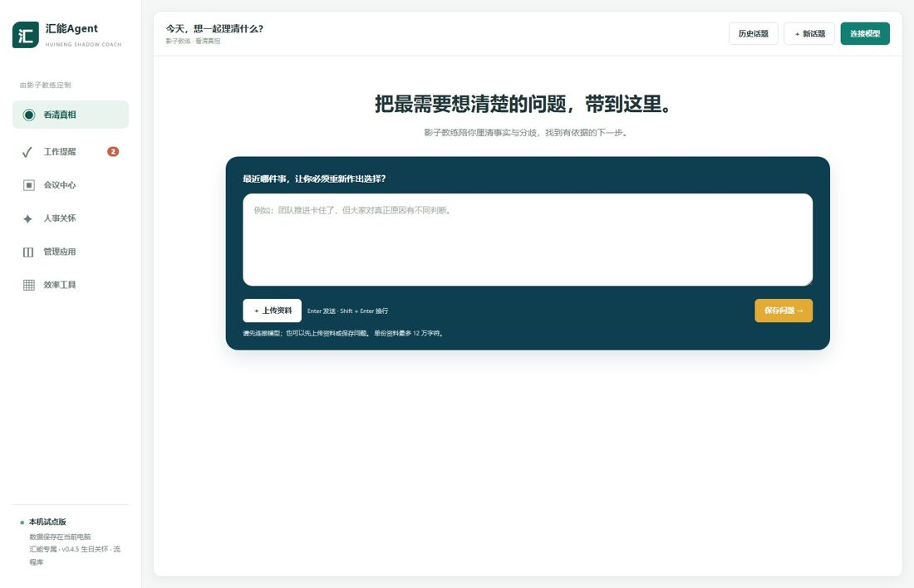Open the 看清真相 menu item
Viewport: 914px width, 588px height.
point(71,115)
